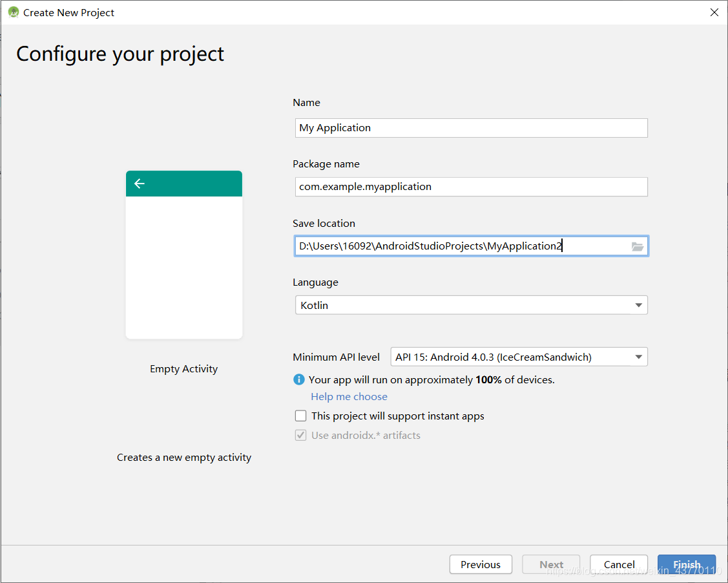Click the back arrow in activity preview

tap(140, 184)
